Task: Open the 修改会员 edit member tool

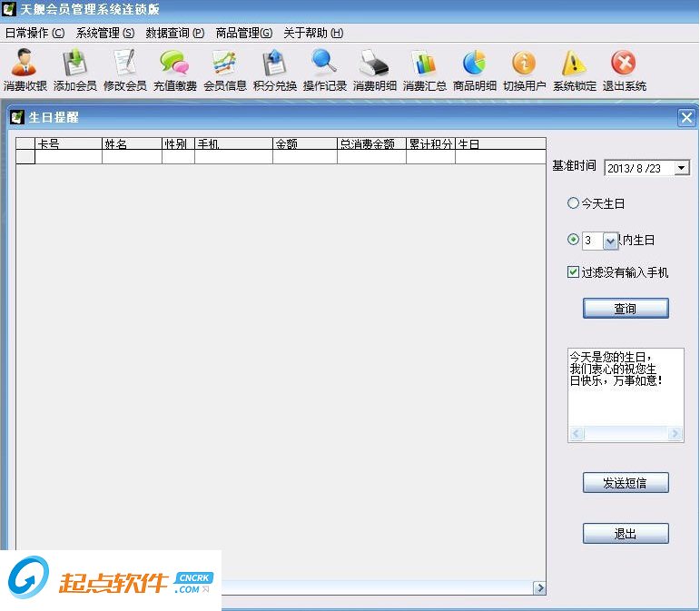Action: pyautogui.click(x=125, y=70)
